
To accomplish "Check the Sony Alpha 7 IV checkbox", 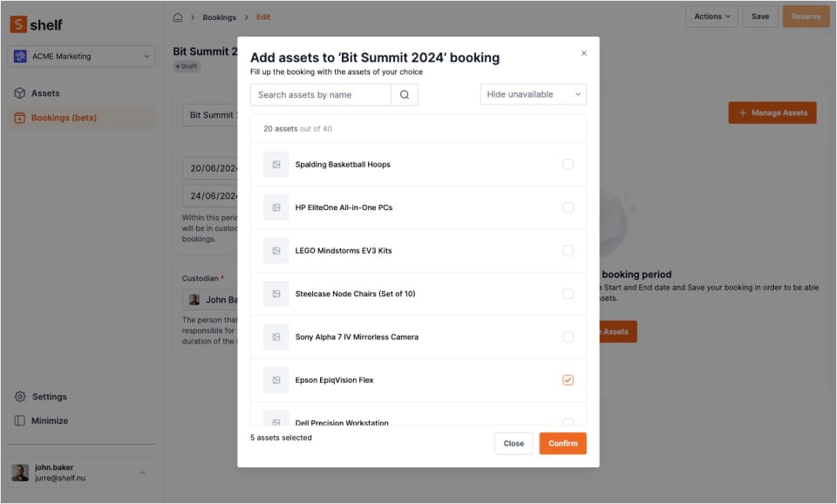I will (x=568, y=337).
